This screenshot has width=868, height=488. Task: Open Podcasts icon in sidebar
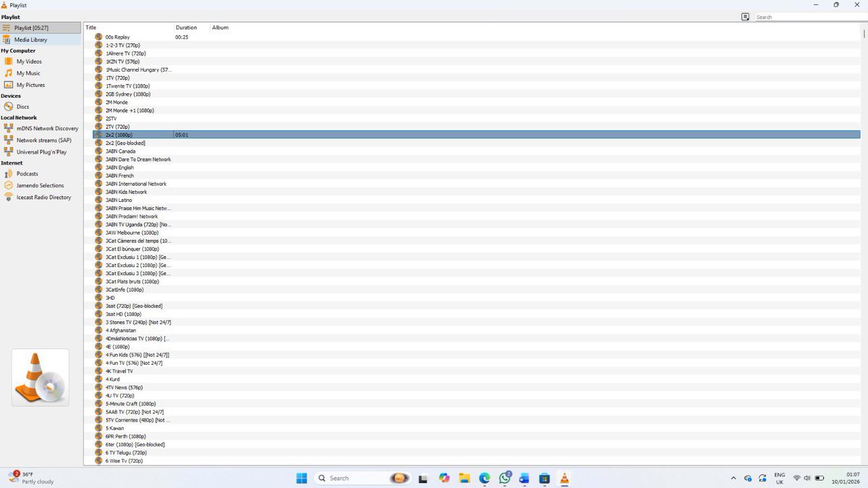click(x=9, y=174)
